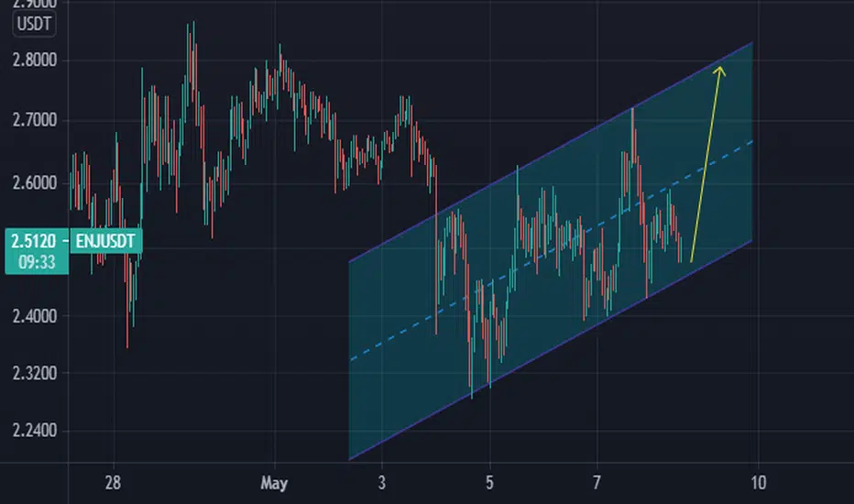Select the yellow arrow drawing
The height and width of the screenshot is (504, 854).
click(x=706, y=163)
